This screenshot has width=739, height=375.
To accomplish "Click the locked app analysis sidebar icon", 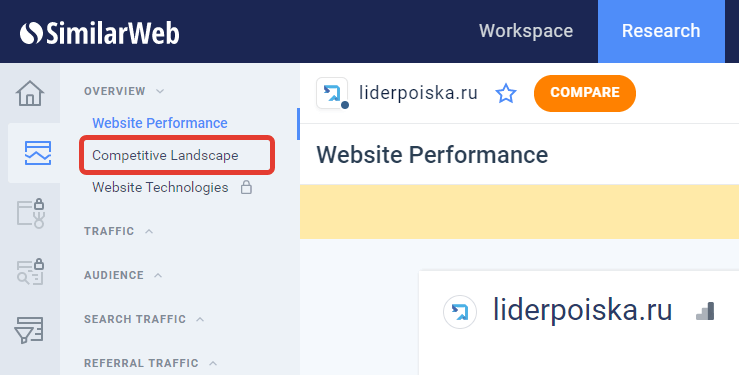I will click(x=31, y=213).
